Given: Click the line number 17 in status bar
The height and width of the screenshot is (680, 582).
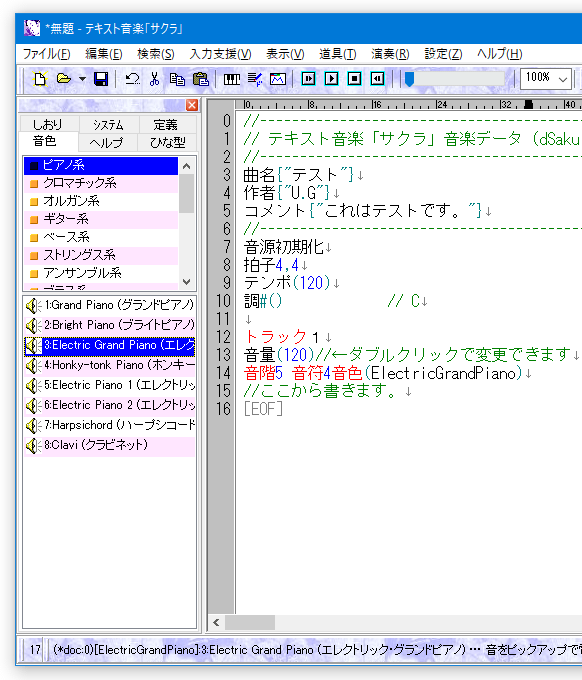Looking at the screenshot, I should (35, 650).
